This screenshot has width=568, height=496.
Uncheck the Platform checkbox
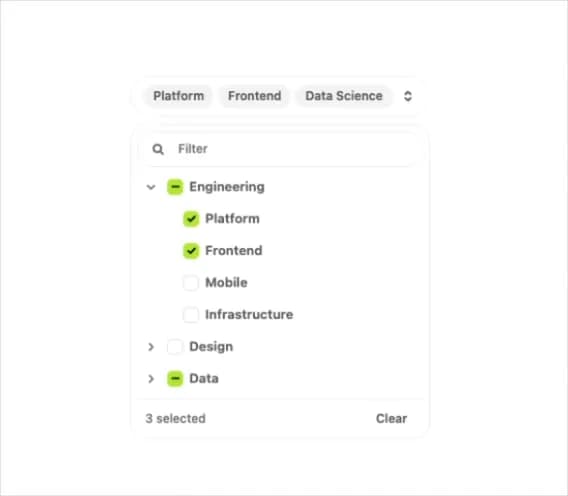point(191,219)
